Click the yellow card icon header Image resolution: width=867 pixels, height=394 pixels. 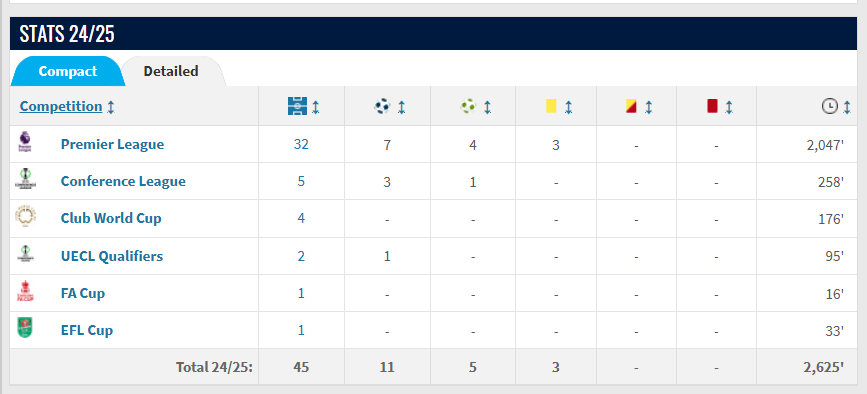[551, 106]
